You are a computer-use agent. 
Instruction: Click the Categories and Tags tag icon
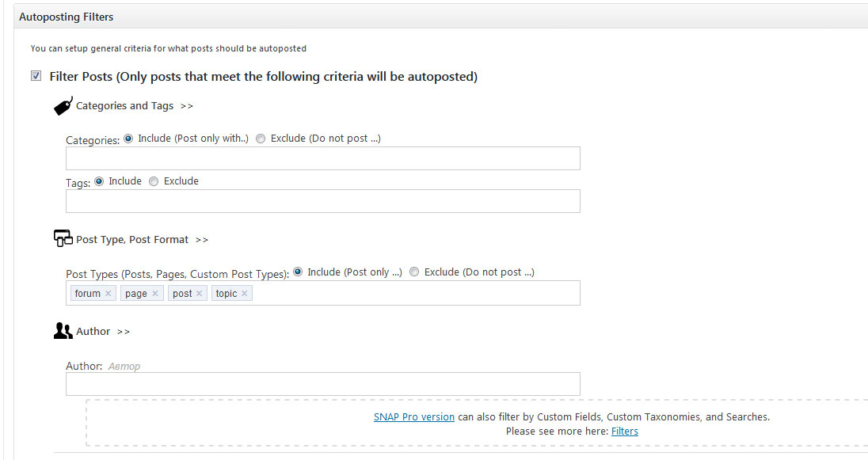click(63, 106)
